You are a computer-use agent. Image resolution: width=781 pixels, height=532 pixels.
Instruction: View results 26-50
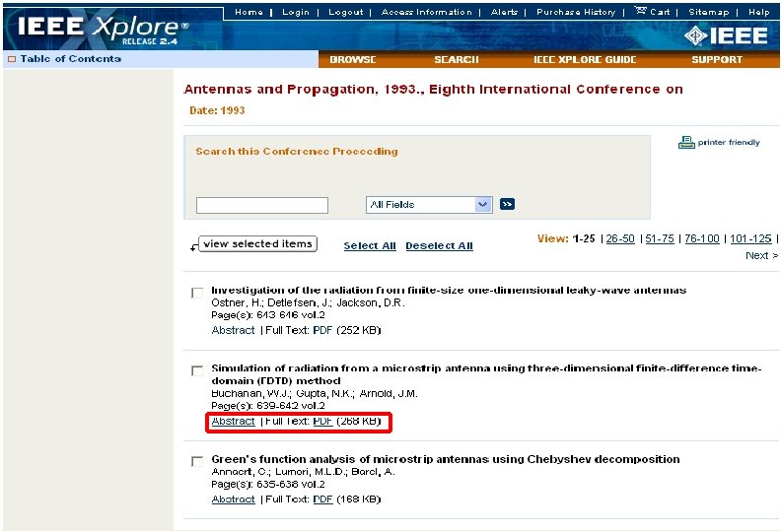point(620,238)
